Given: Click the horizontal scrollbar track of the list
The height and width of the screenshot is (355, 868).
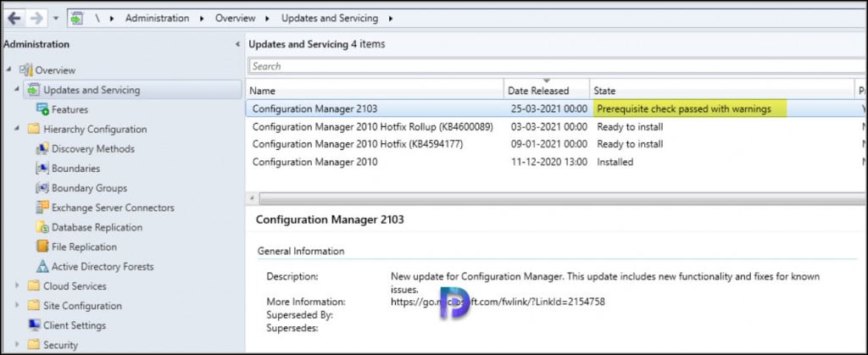Looking at the screenshot, I should 562,198.
